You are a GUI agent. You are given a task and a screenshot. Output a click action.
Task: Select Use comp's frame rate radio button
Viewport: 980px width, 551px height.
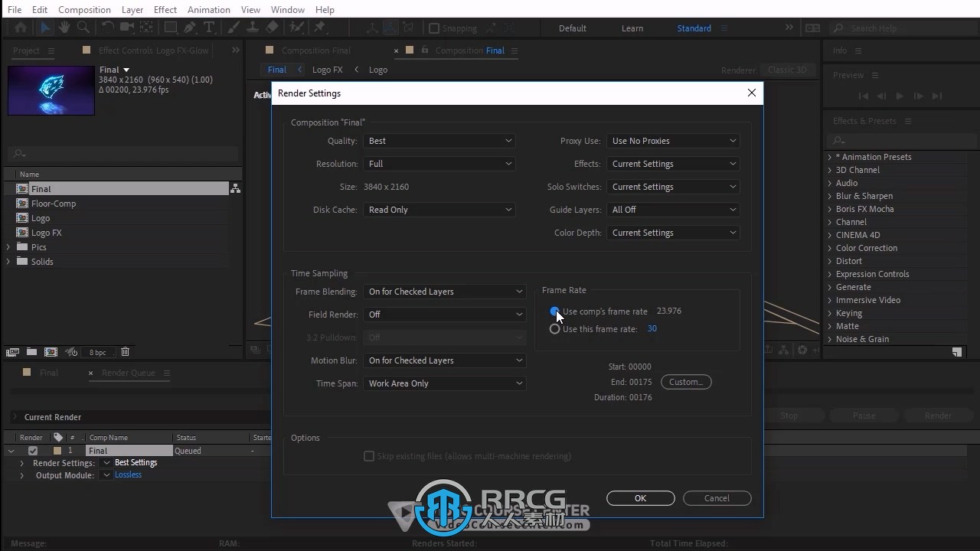pyautogui.click(x=554, y=311)
